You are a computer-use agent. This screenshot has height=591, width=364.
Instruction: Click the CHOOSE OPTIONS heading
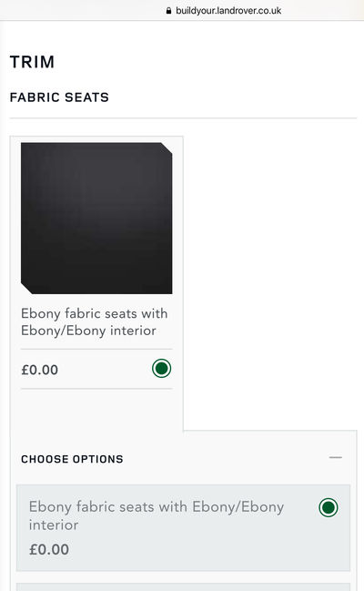(72, 459)
